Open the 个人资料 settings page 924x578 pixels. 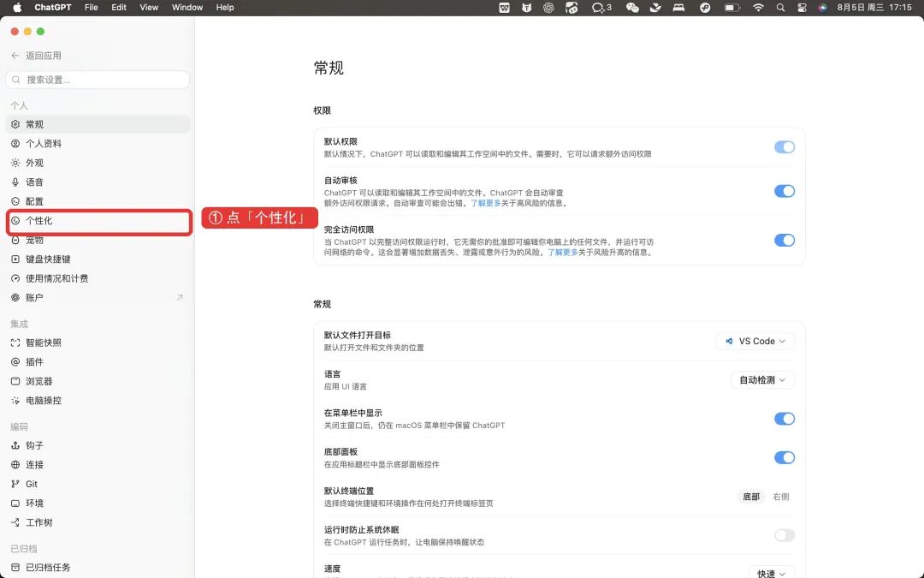pyautogui.click(x=98, y=143)
